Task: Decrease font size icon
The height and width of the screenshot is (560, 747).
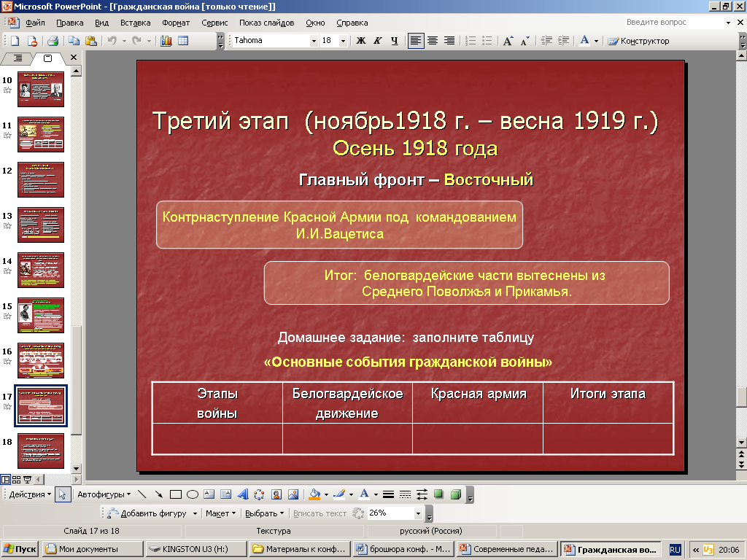Action: [x=525, y=41]
